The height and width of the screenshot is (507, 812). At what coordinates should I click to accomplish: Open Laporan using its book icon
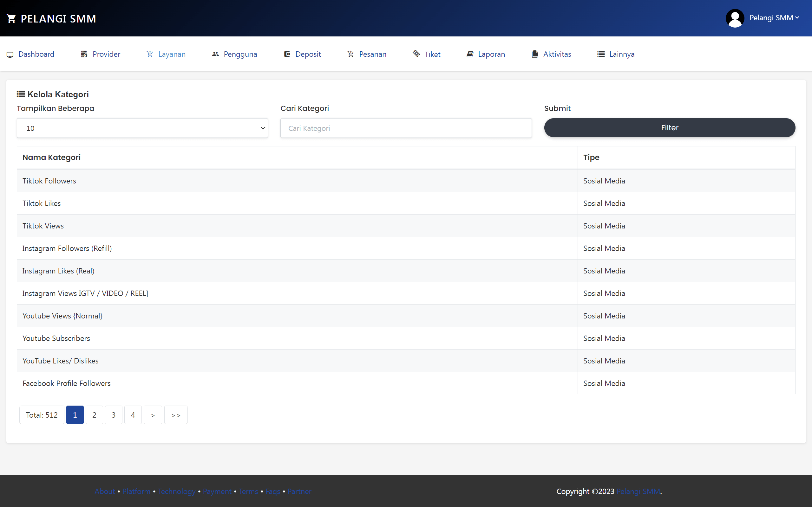coord(470,54)
